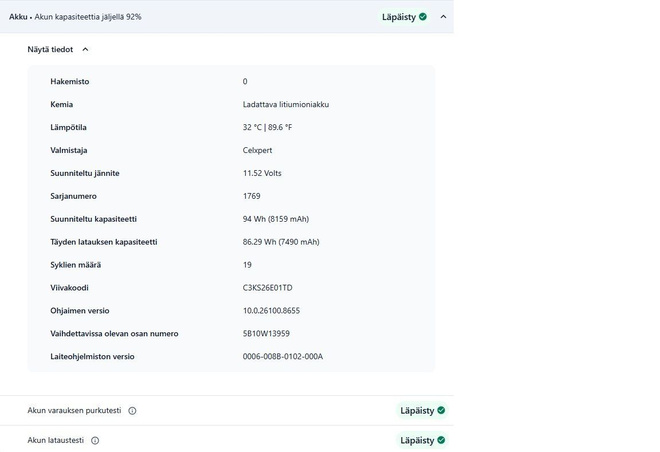Click the part number 5B10W13959
The image size is (660, 452).
pos(266,334)
